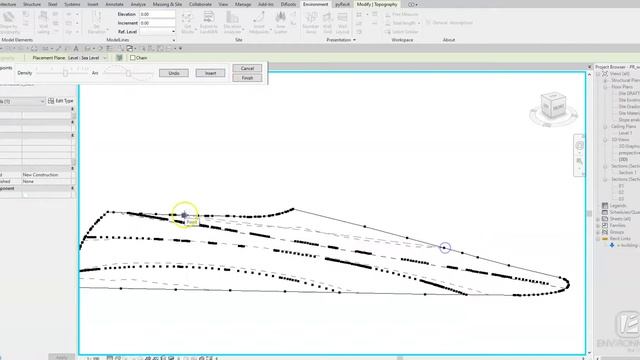Select the Modify | Topography tab
640x360 pixels.
click(377, 4)
